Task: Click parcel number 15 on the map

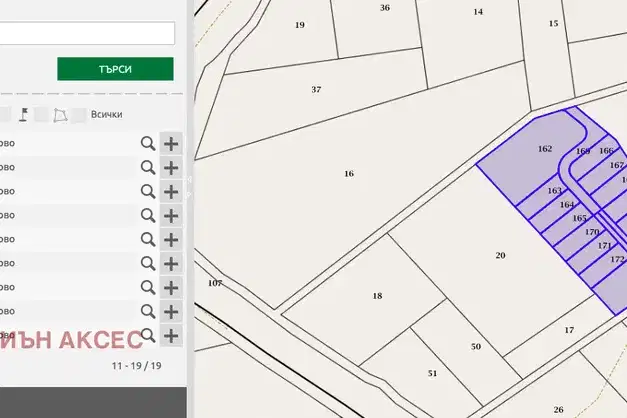Action: coord(553,24)
